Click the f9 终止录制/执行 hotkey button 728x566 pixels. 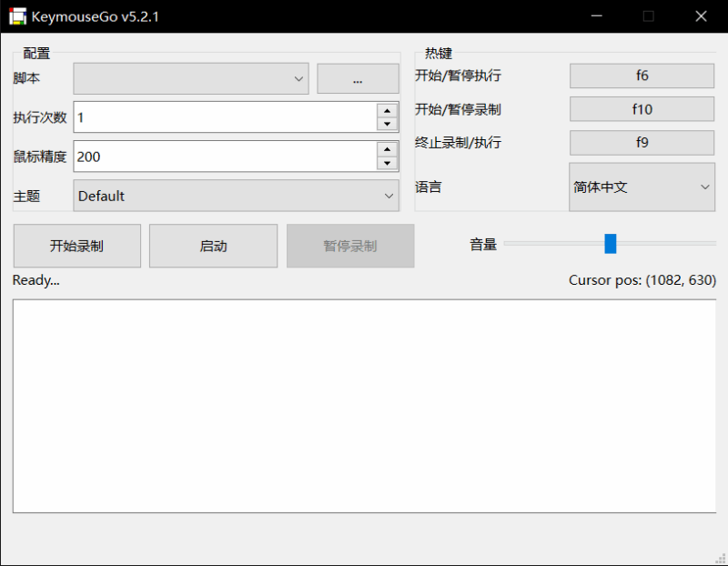coord(642,143)
